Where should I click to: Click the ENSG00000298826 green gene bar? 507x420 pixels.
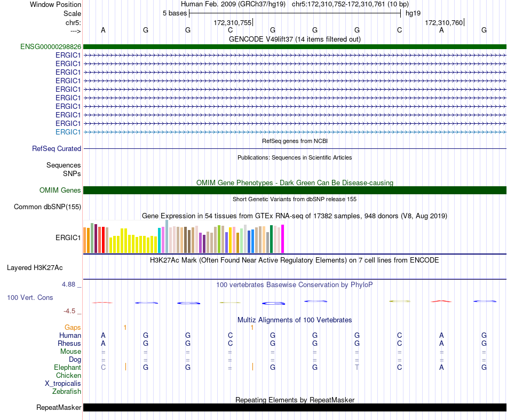coord(295,46)
